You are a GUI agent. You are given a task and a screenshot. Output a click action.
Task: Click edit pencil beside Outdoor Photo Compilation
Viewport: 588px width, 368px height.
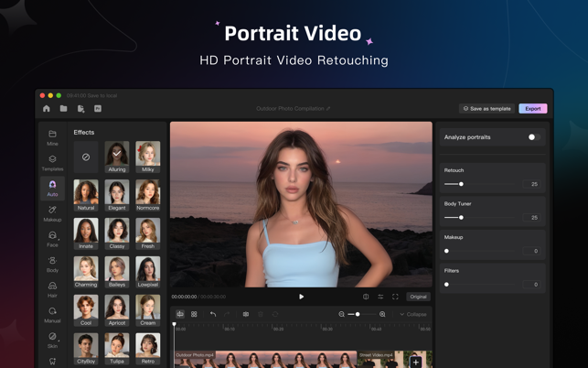click(328, 109)
